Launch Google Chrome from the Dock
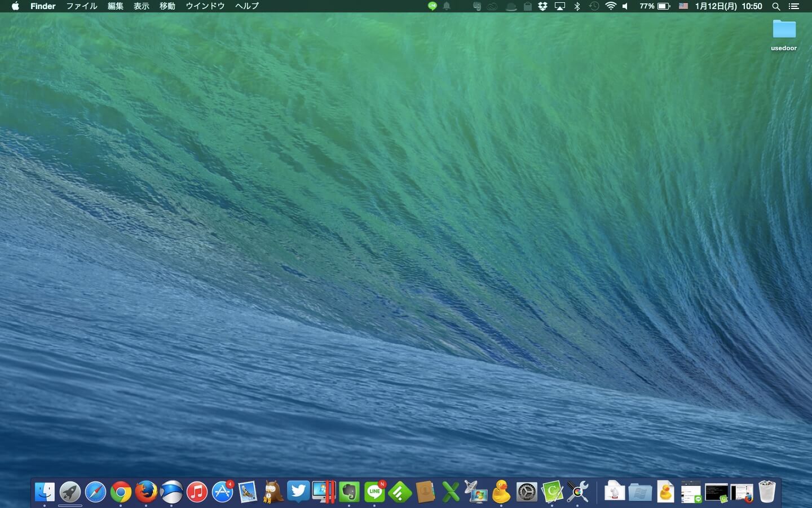 (121, 492)
